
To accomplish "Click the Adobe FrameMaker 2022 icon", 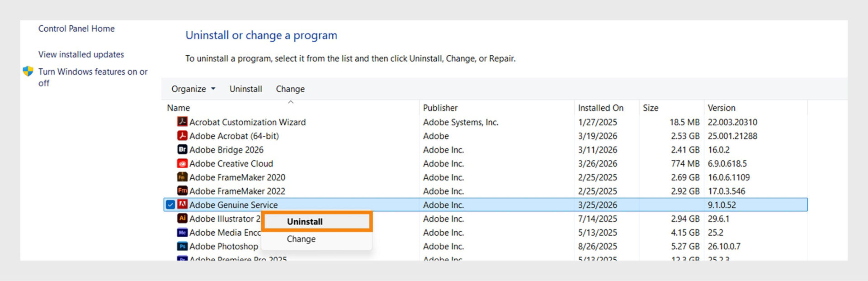I will [x=182, y=191].
